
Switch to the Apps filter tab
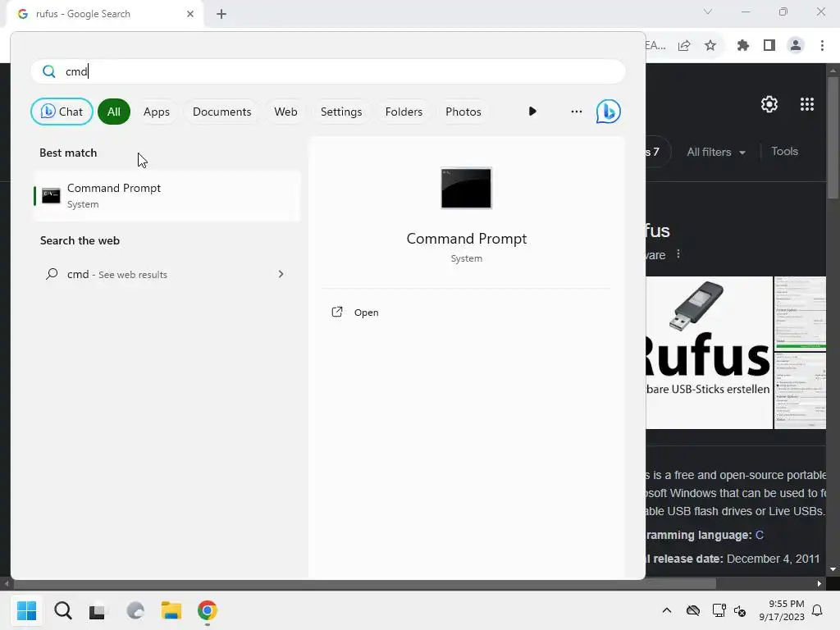click(157, 112)
